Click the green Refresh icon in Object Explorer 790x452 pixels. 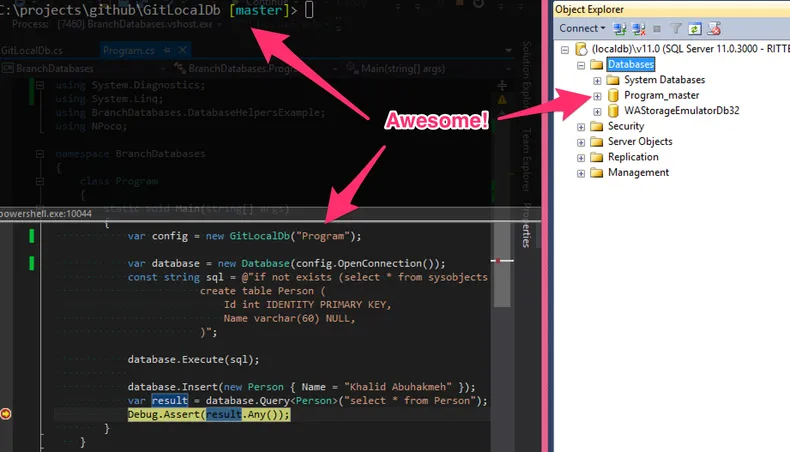coord(694,29)
